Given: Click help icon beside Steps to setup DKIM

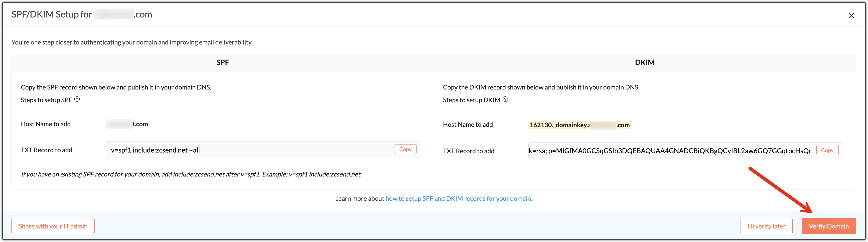Looking at the screenshot, I should pyautogui.click(x=505, y=99).
